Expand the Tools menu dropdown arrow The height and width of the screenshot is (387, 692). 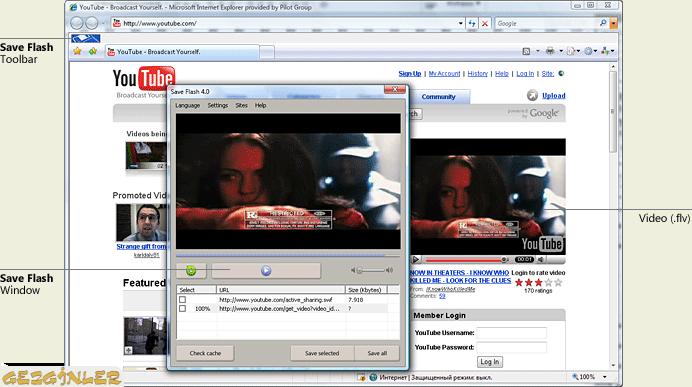pyautogui.click(x=595, y=51)
